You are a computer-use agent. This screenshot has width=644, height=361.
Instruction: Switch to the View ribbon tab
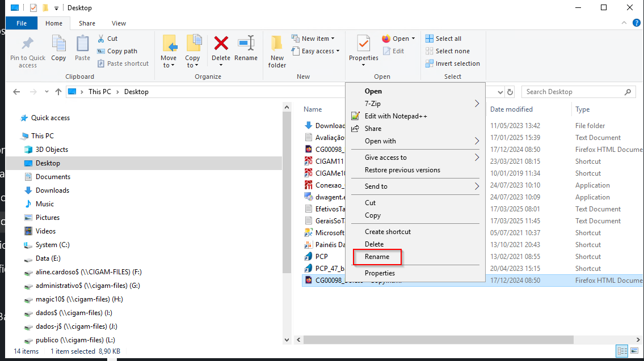119,23
